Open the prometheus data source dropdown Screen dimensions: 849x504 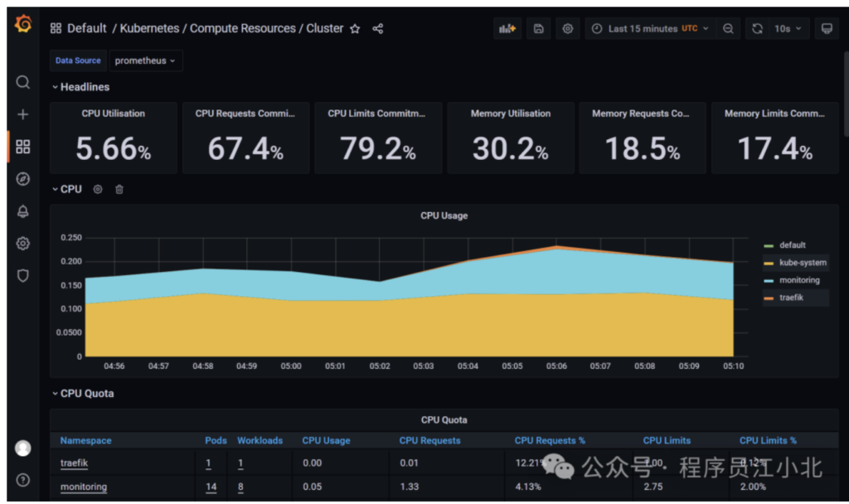pos(145,61)
